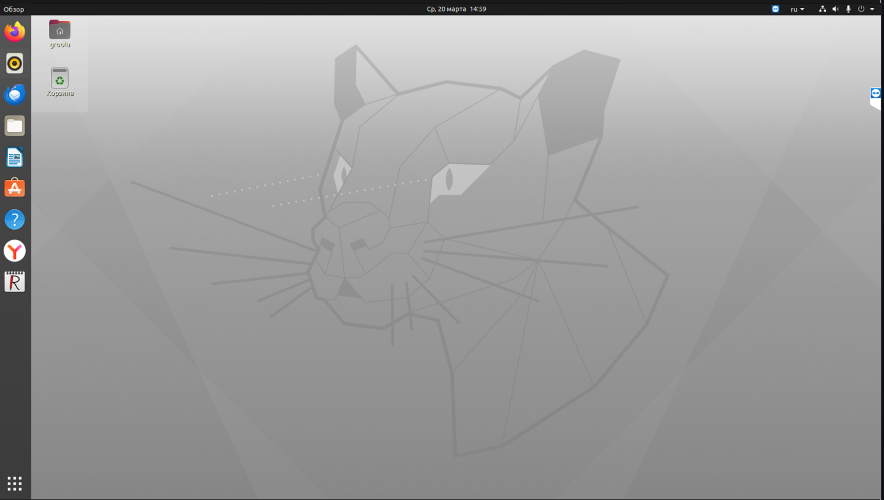Click the power icon in the top bar
The height and width of the screenshot is (500, 884).
click(861, 9)
